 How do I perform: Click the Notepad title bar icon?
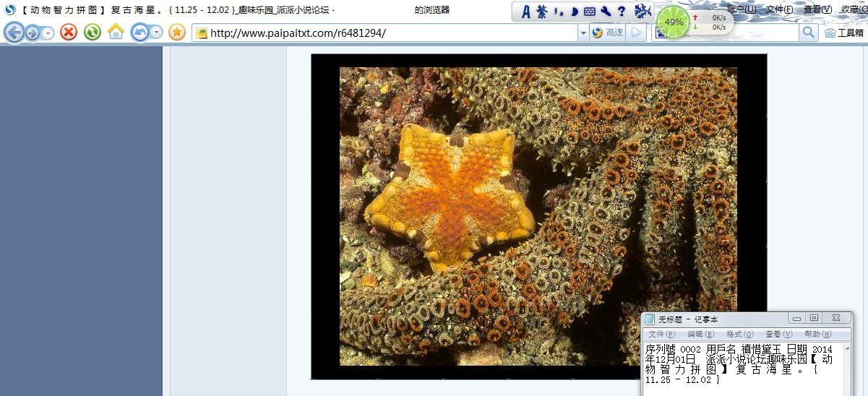pyautogui.click(x=650, y=319)
